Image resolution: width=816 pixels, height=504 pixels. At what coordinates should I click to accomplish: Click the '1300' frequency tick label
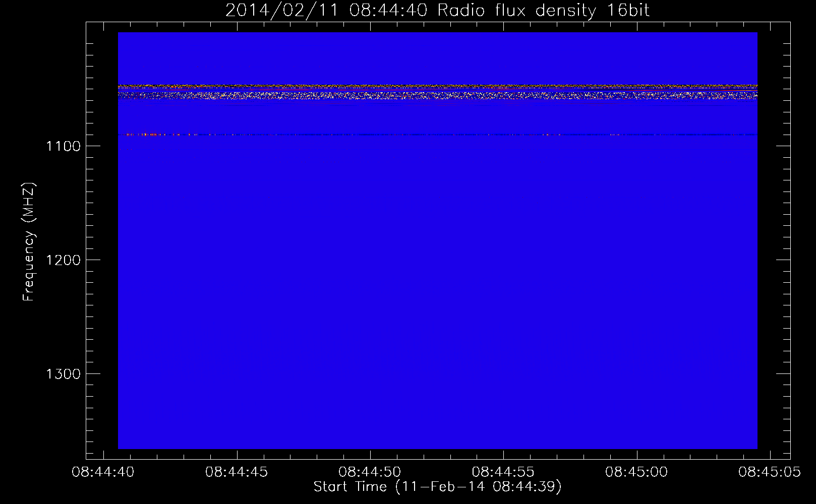point(63,374)
